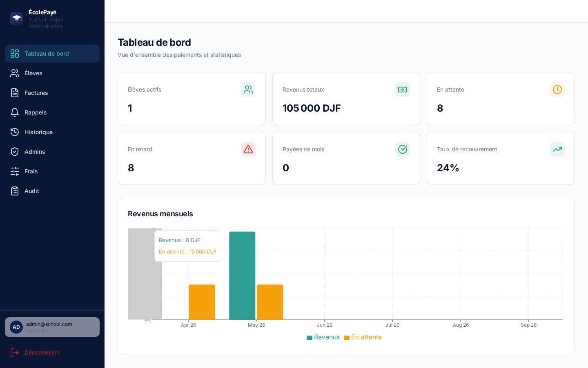Click the Jun 26 axis label
Viewport: 588px width, 368px height.
point(325,325)
